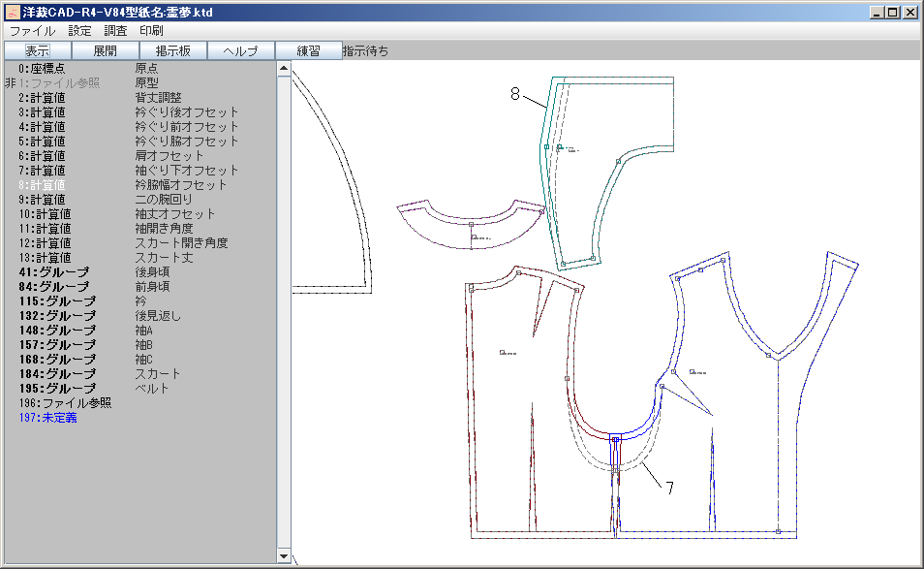Open the ヘルプ button
Image resolution: width=924 pixels, height=569 pixels.
point(240,51)
